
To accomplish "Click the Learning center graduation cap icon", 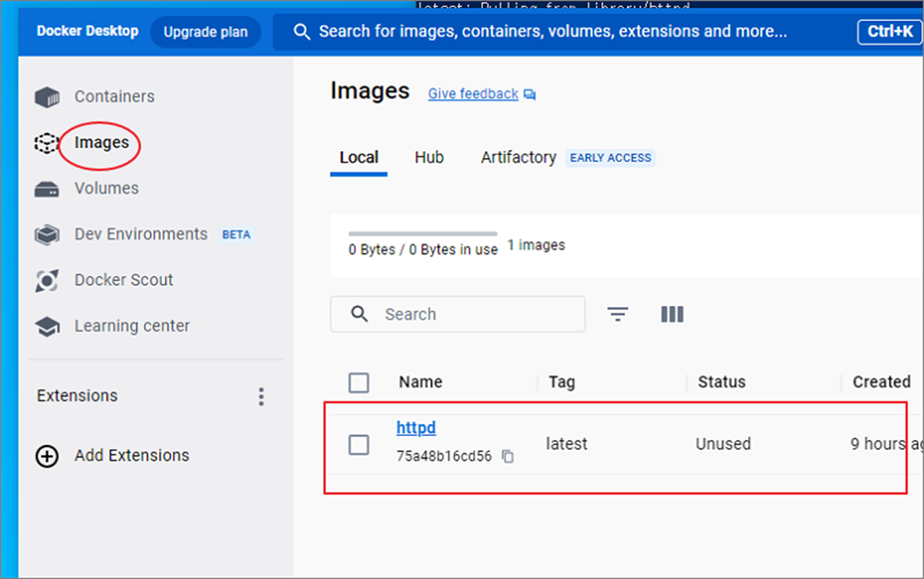I will (47, 326).
